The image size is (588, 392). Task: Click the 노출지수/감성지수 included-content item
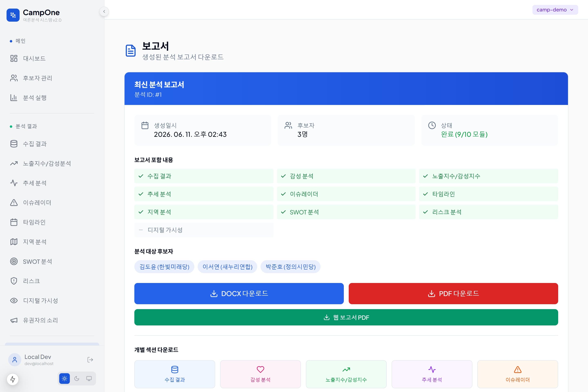[x=489, y=176]
